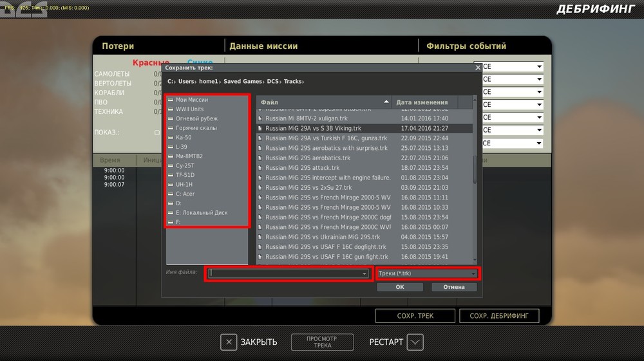The height and width of the screenshot is (361, 644).
Task: Open the file name combo box arrow
Action: pos(364,273)
